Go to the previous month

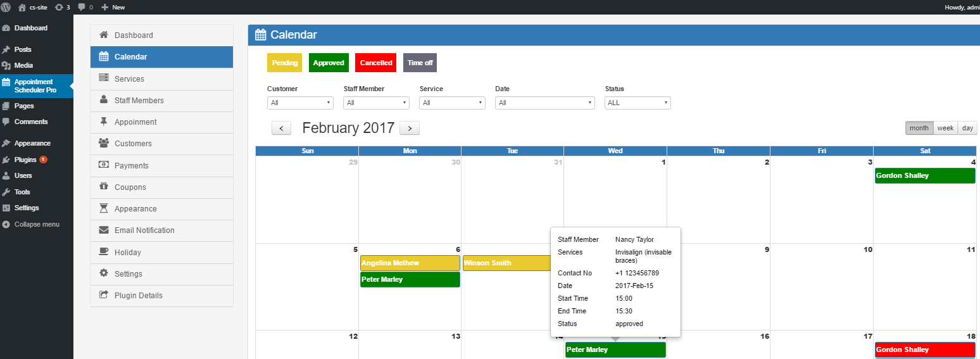click(x=281, y=128)
